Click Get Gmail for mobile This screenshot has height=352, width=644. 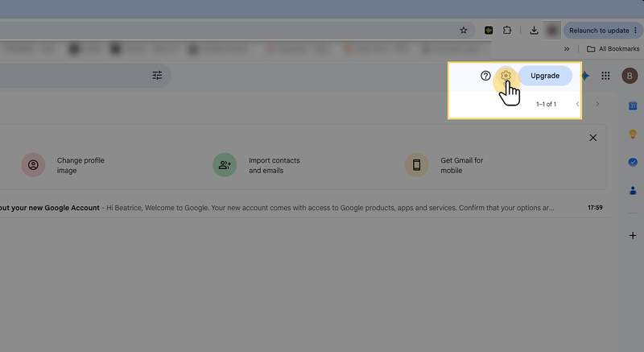461,165
